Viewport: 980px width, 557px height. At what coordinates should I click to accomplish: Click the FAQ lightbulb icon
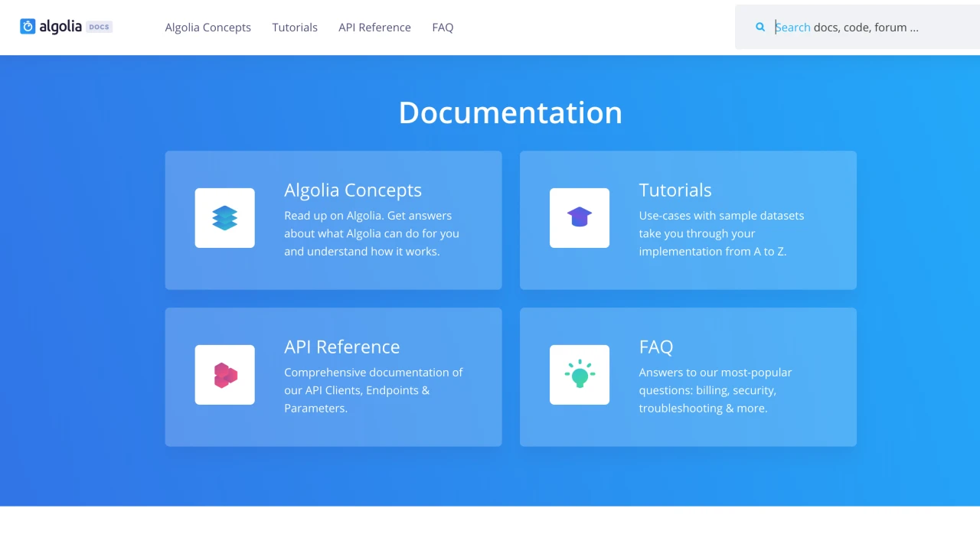coord(580,375)
